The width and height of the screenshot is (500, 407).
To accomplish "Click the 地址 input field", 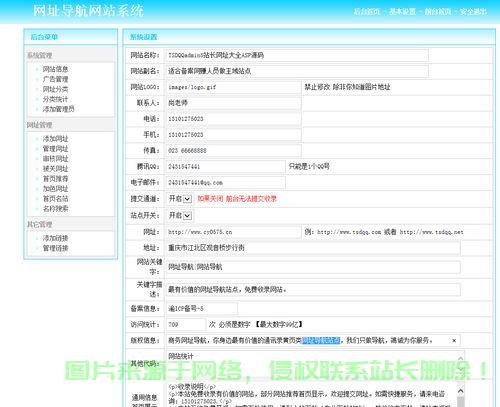I will click(313, 248).
